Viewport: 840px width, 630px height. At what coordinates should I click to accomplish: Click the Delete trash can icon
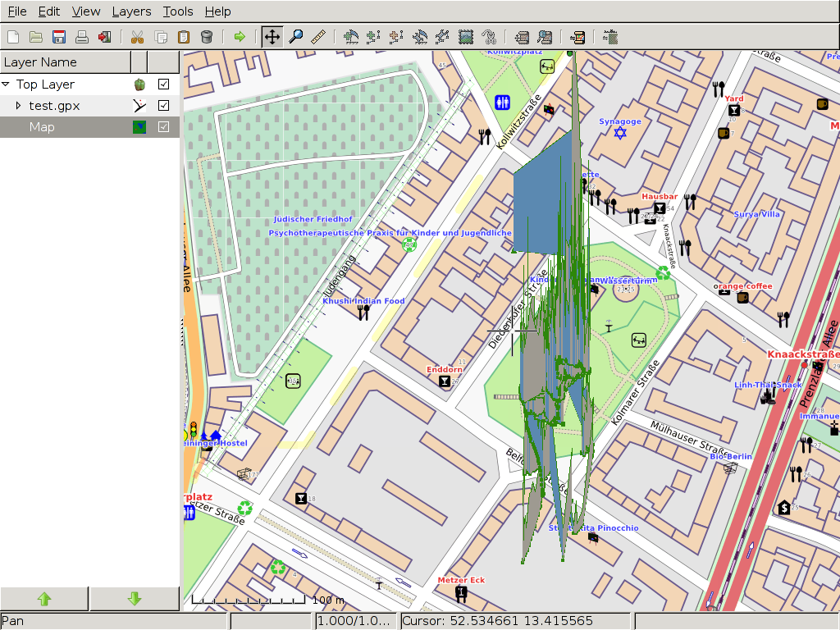pyautogui.click(x=207, y=37)
